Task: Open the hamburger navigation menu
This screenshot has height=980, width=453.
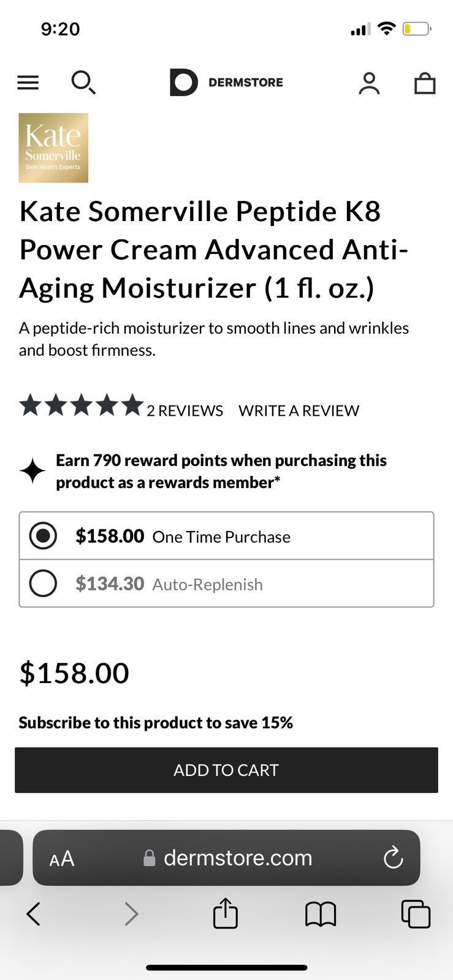Action: [28, 83]
